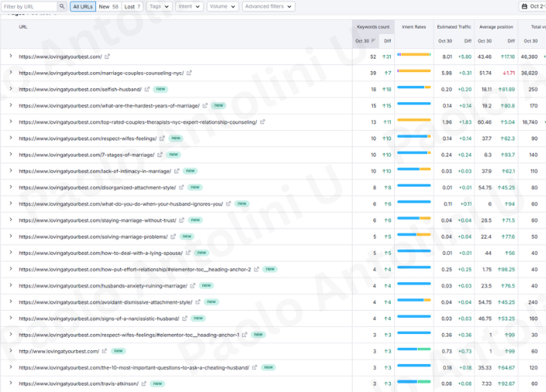Open external link icon for marriage-couples-counseling-nyc URL

[189, 73]
